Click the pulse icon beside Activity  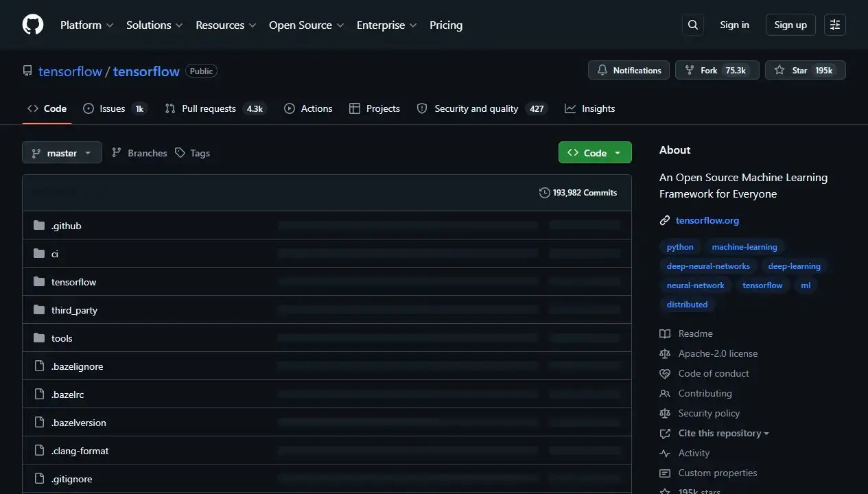(x=665, y=453)
